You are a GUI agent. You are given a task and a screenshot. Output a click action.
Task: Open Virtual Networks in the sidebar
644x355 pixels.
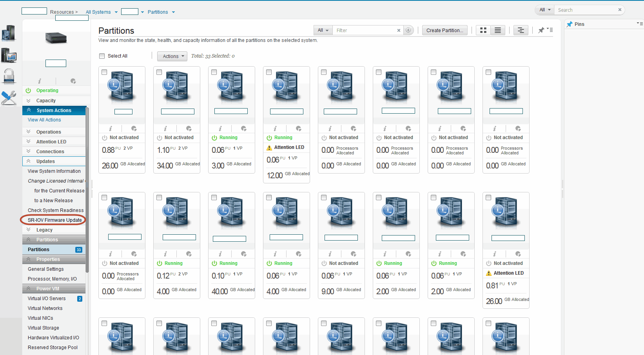[45, 308]
